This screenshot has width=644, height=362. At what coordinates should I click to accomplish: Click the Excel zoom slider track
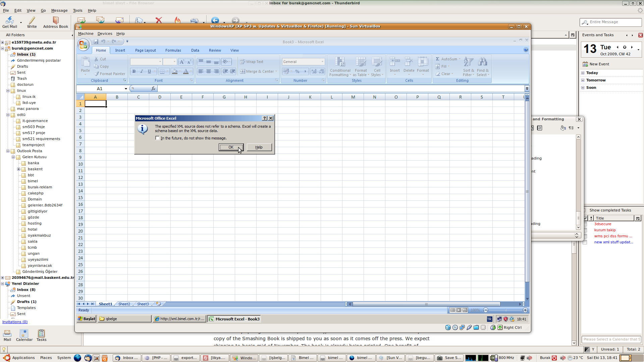click(505, 310)
